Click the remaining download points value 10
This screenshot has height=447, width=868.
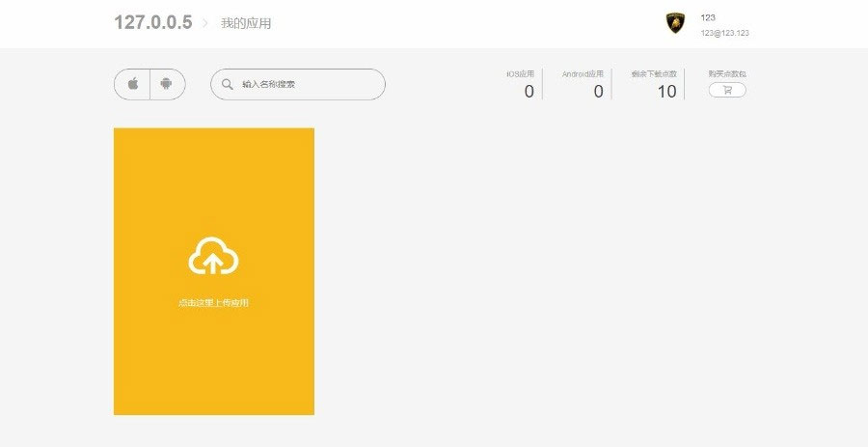pos(666,92)
